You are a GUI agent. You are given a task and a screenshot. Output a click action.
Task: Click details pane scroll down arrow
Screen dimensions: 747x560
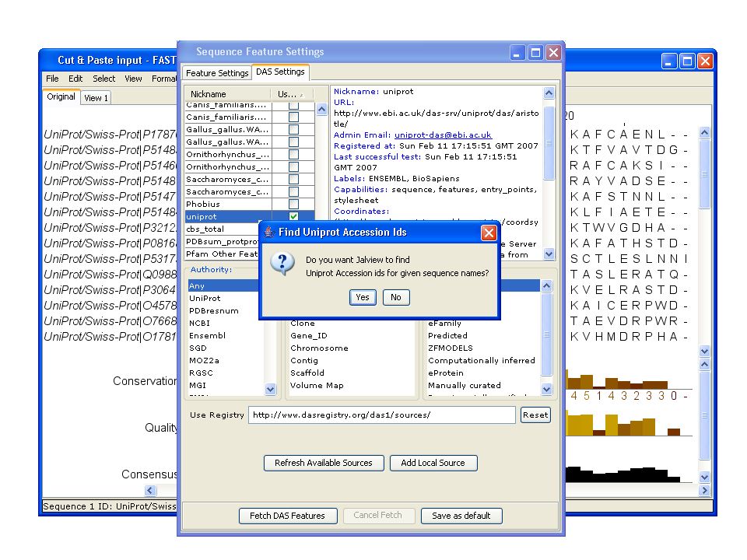pyautogui.click(x=549, y=254)
